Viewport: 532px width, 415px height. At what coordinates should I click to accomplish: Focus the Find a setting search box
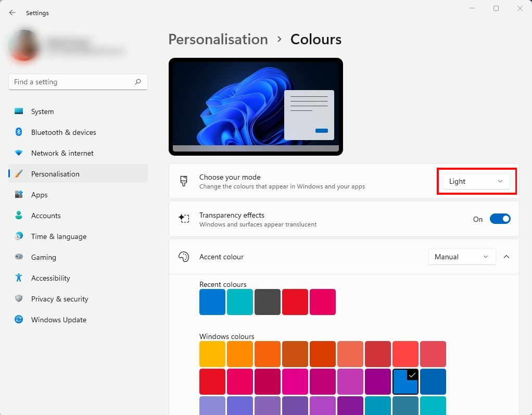[78, 82]
